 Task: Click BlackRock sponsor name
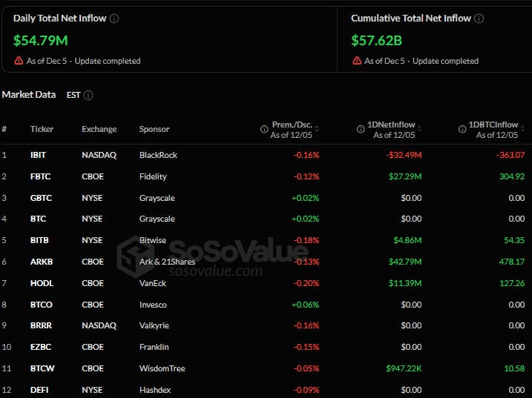pos(158,155)
